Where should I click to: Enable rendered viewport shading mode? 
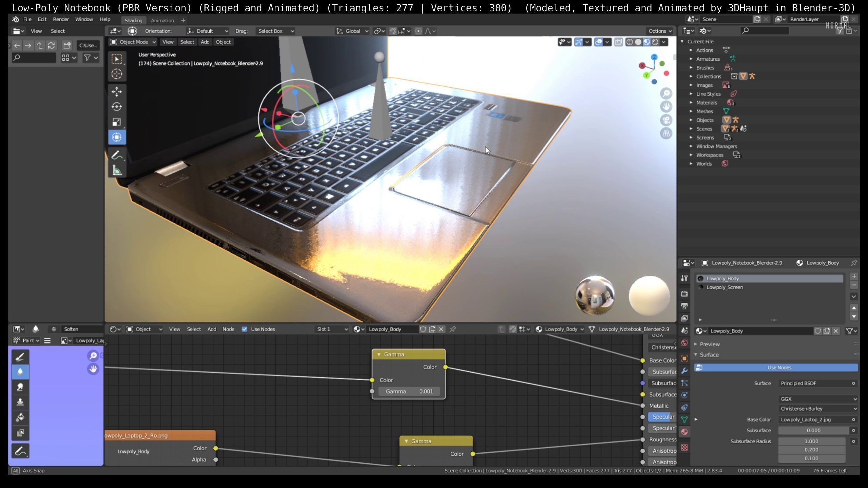655,42
